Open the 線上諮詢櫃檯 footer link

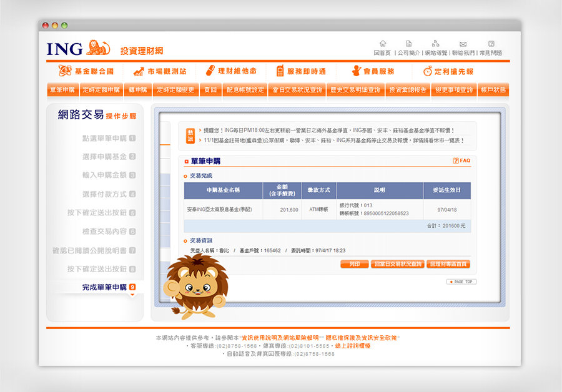pos(353,346)
